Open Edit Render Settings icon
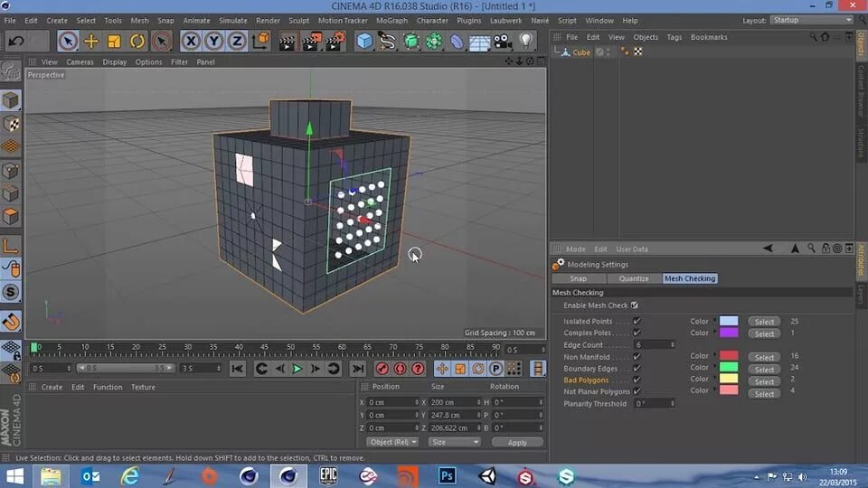This screenshot has width=868, height=488. tap(335, 41)
